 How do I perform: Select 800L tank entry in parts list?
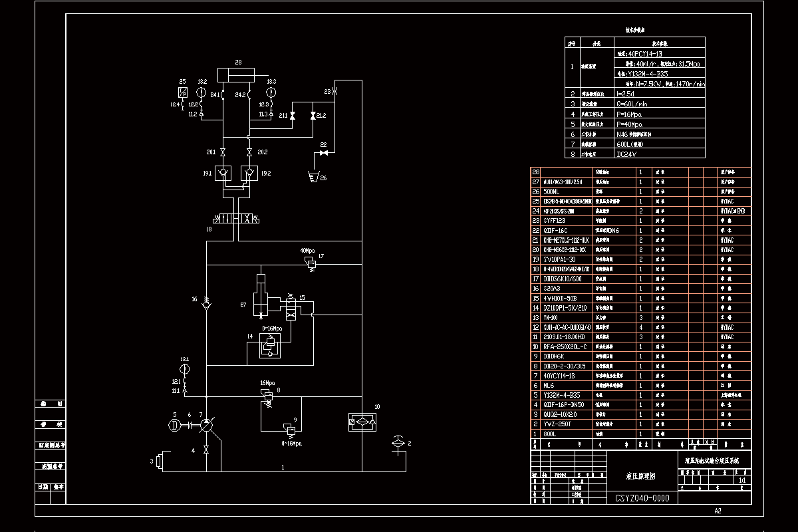coord(550,434)
